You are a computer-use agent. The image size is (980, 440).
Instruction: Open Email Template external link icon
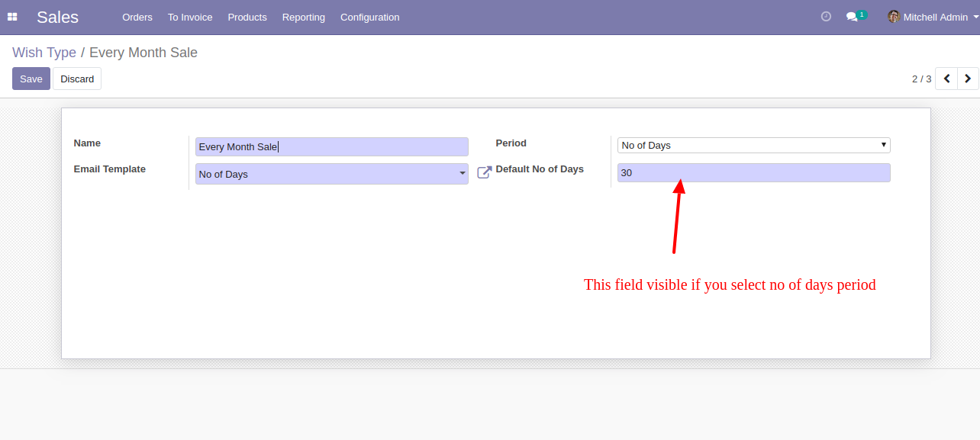(484, 173)
